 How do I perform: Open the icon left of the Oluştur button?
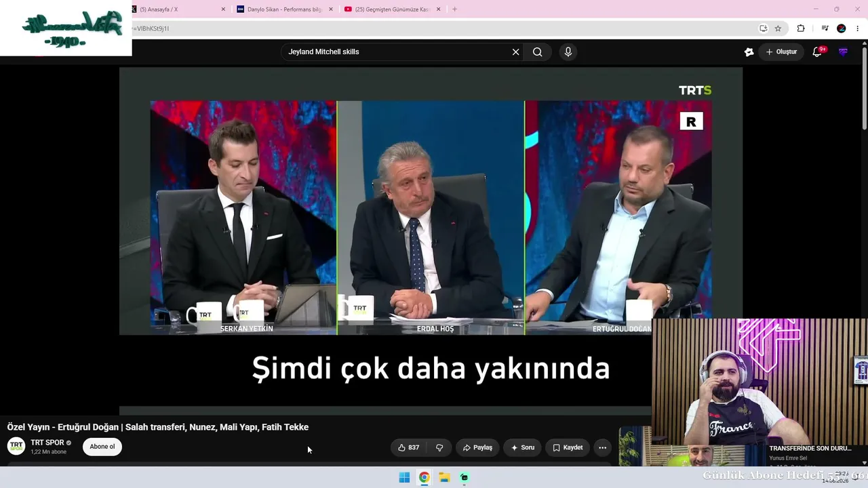(x=749, y=52)
